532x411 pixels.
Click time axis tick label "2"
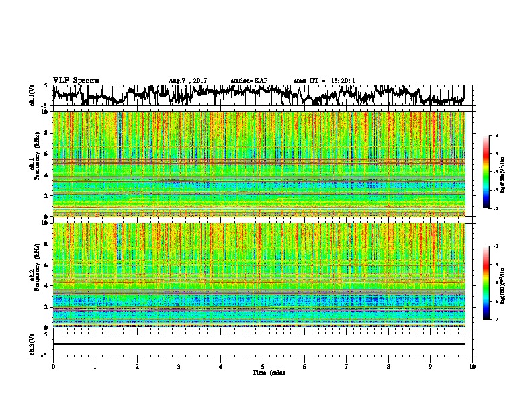137,367
